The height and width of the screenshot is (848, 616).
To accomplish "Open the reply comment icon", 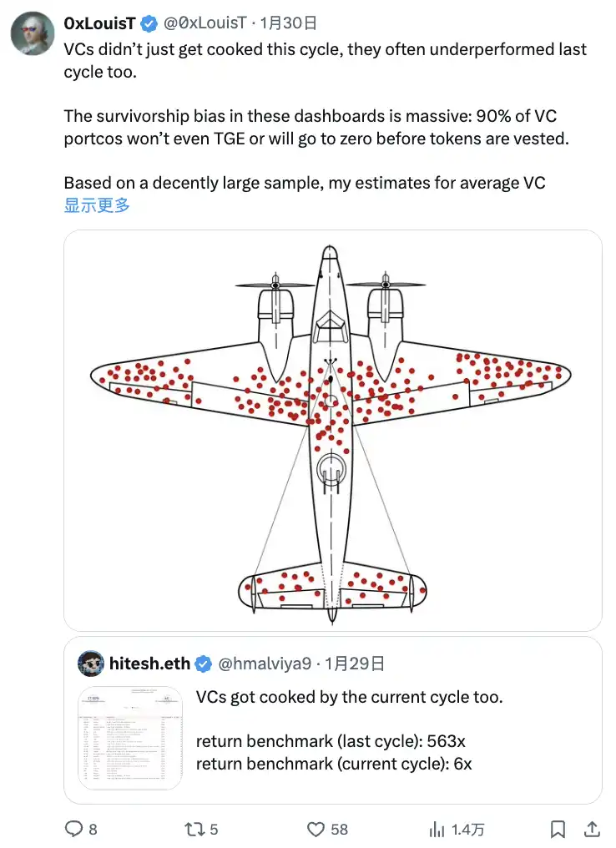I will (74, 829).
